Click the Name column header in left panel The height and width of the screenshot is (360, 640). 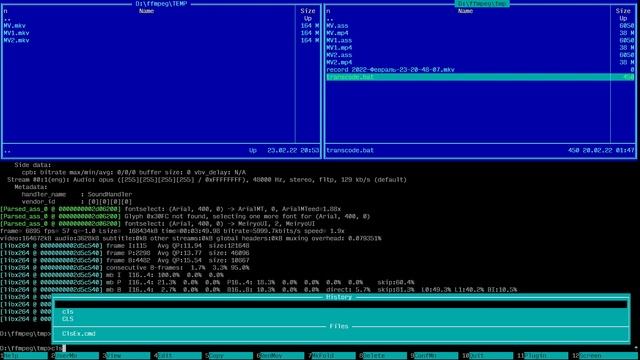146,11
